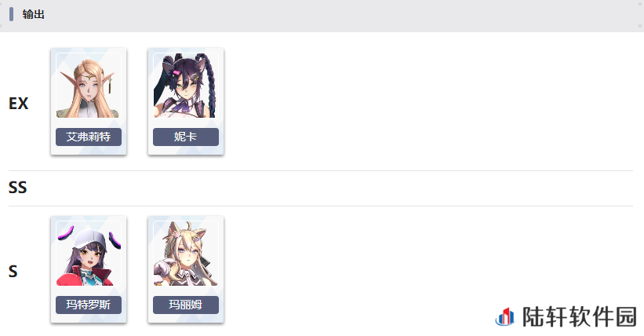
Task: Select the 玛丽姆 blonde character portrait
Action: click(186, 254)
